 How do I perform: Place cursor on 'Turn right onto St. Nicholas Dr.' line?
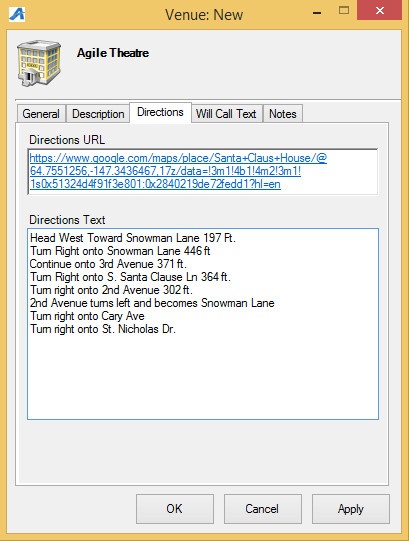pyautogui.click(x=103, y=329)
